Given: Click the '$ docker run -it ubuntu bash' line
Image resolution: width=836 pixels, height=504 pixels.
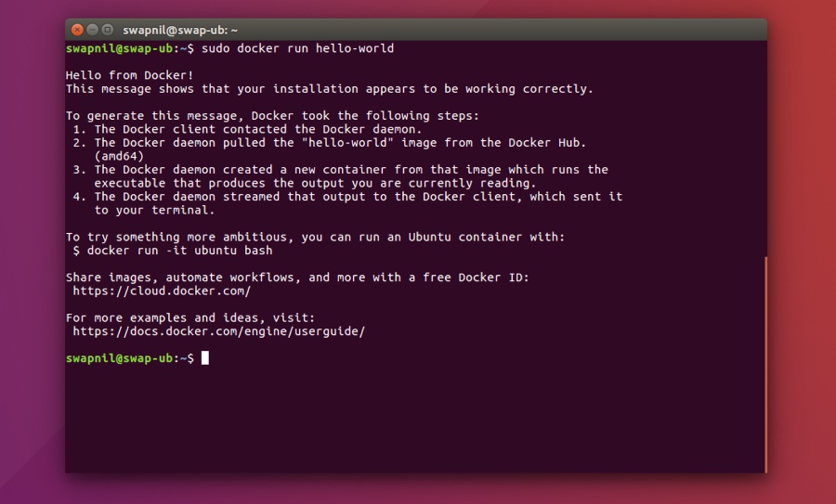Looking at the screenshot, I should tap(173, 251).
